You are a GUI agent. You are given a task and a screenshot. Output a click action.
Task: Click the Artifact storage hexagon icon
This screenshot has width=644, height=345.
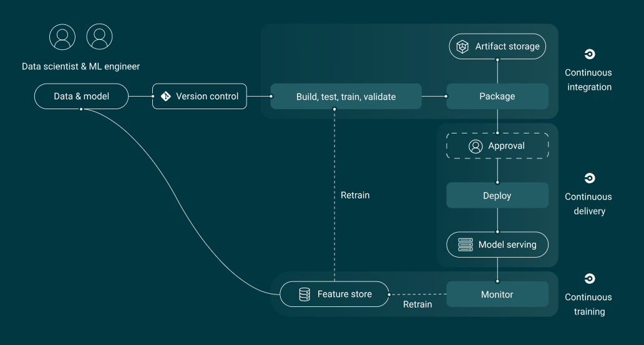click(462, 47)
